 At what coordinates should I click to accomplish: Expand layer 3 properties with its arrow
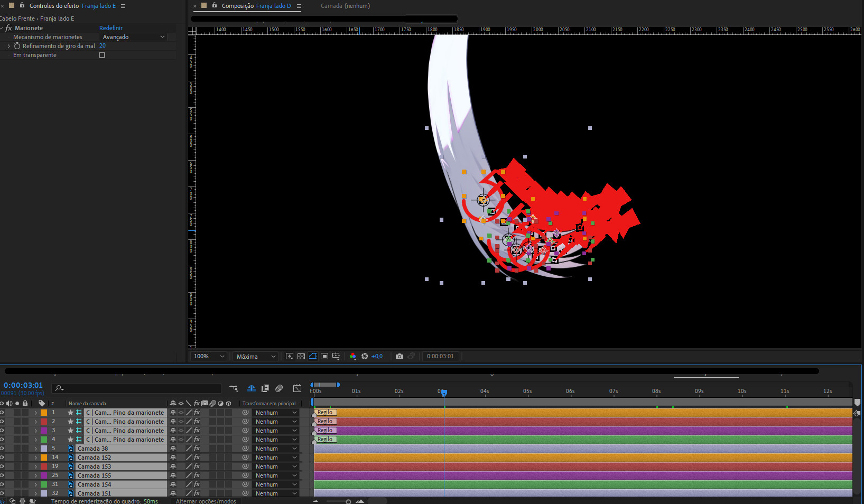35,431
